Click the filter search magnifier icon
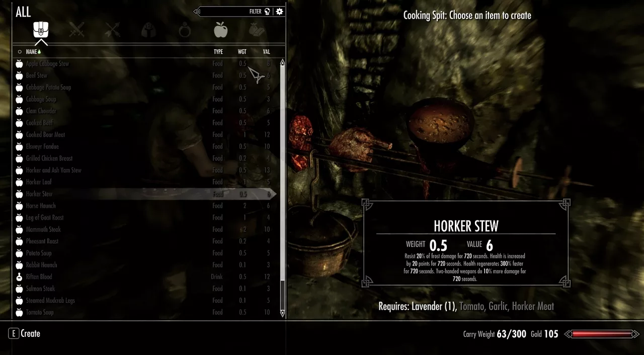 click(267, 12)
